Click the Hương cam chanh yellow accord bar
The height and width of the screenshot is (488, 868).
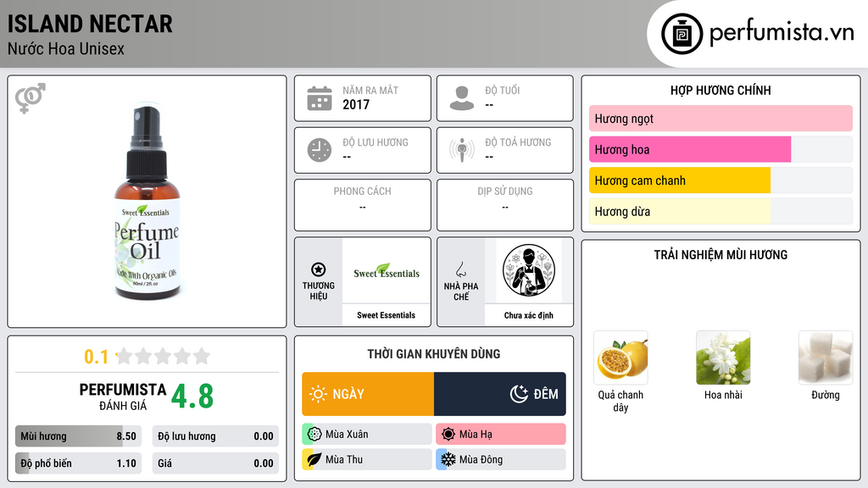tap(721, 180)
